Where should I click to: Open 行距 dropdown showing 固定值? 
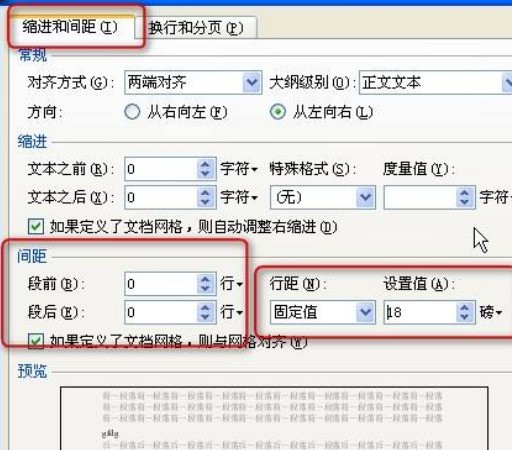pyautogui.click(x=323, y=312)
